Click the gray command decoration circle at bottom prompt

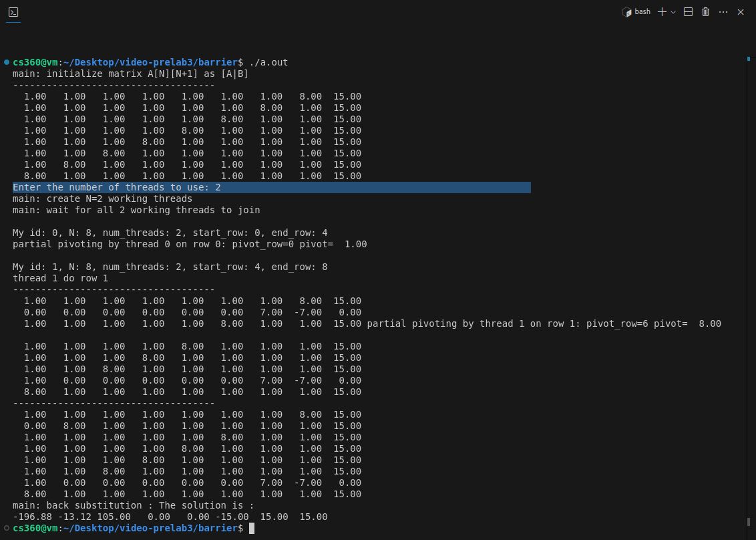6,528
